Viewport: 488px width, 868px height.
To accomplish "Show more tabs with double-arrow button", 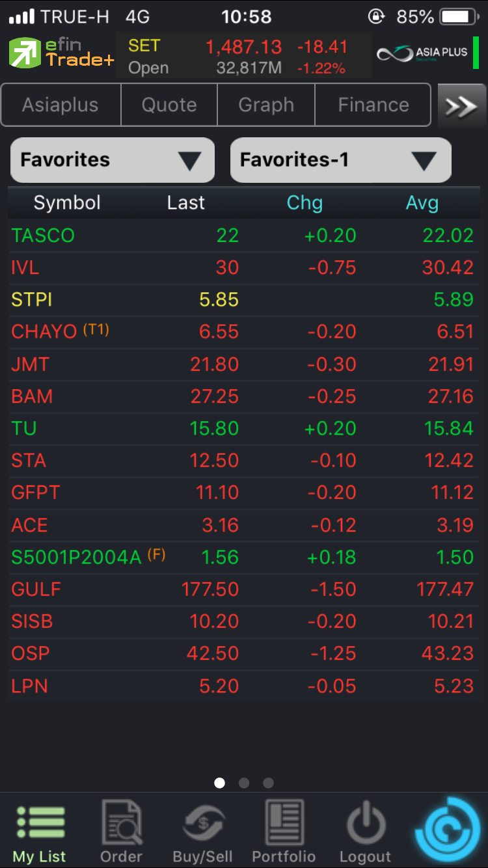I will (461, 105).
